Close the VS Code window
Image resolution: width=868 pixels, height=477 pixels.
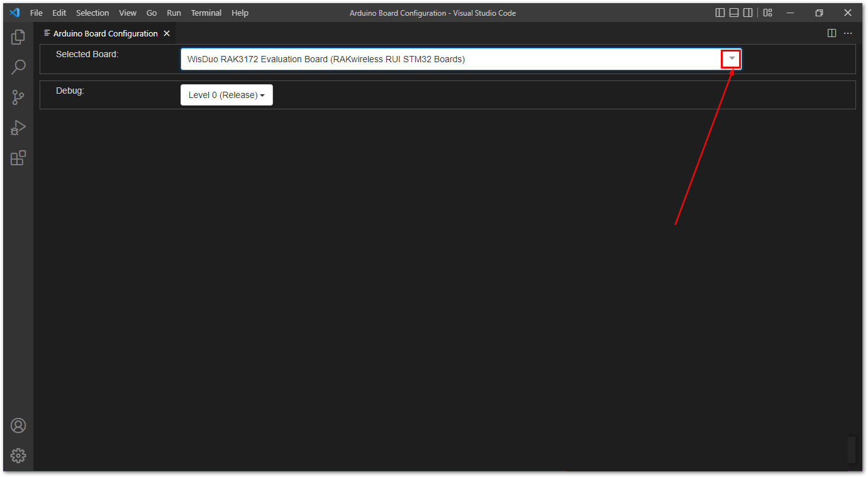click(x=848, y=13)
